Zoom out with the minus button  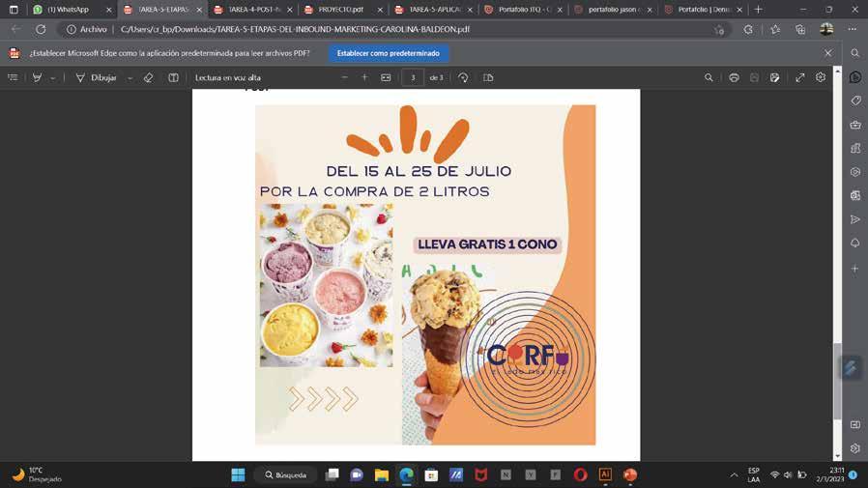coord(345,77)
